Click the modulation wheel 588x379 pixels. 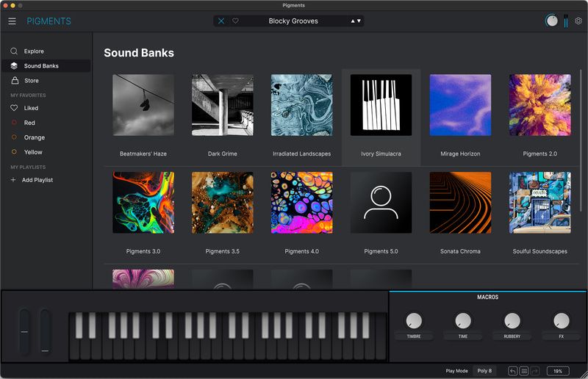pos(45,332)
